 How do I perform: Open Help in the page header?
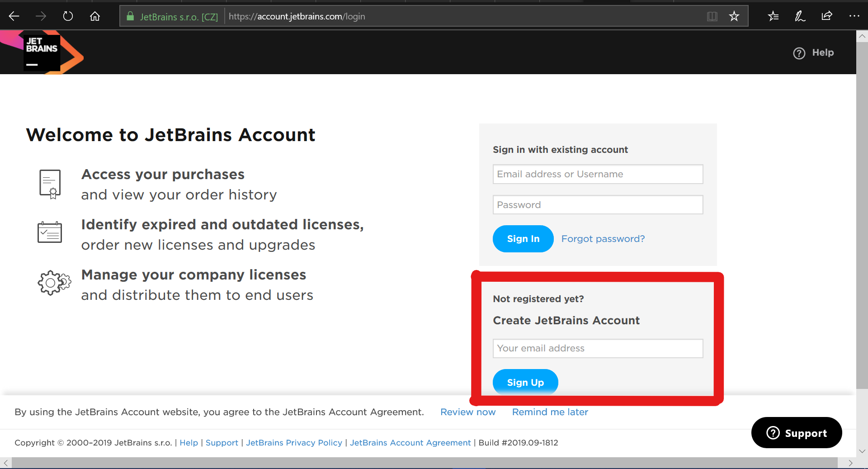click(814, 53)
